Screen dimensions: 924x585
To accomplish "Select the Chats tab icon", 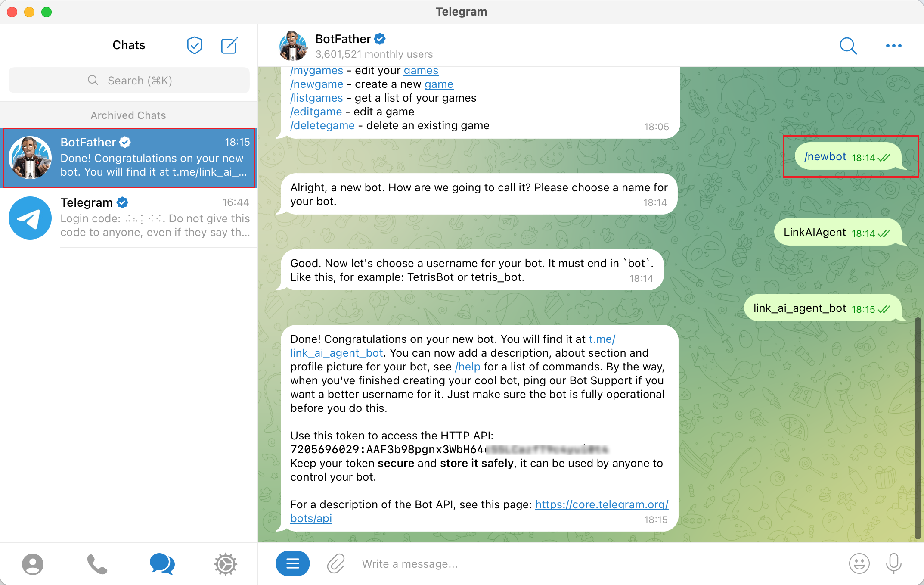I will pyautogui.click(x=162, y=564).
